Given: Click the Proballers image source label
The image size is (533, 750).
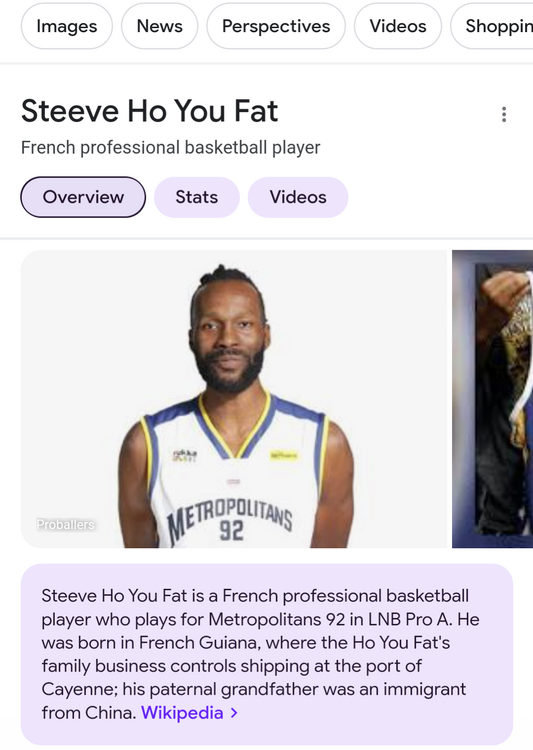Looking at the screenshot, I should [x=66, y=525].
